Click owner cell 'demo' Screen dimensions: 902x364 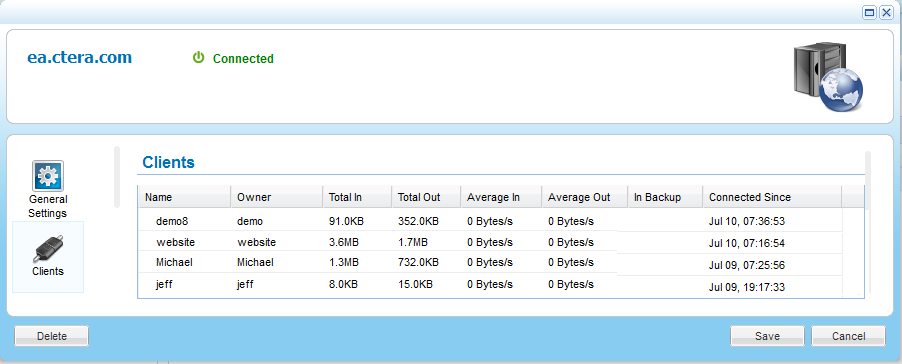point(250,221)
